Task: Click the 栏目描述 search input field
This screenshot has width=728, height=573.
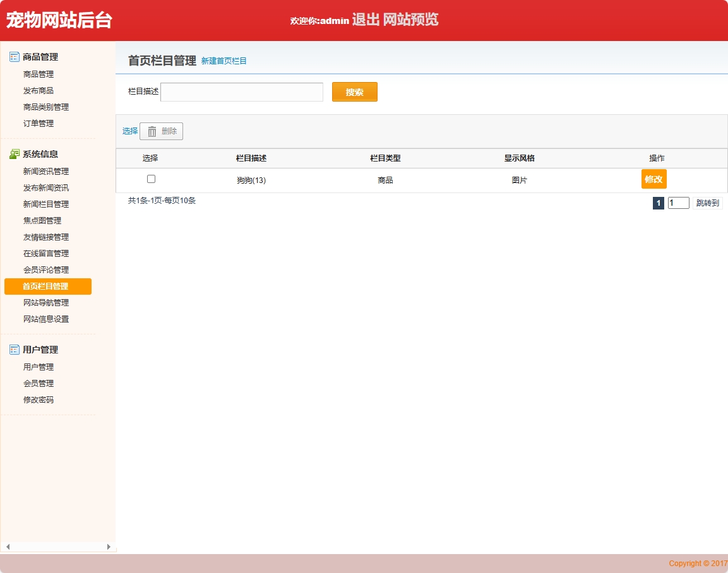Action: tap(241, 92)
